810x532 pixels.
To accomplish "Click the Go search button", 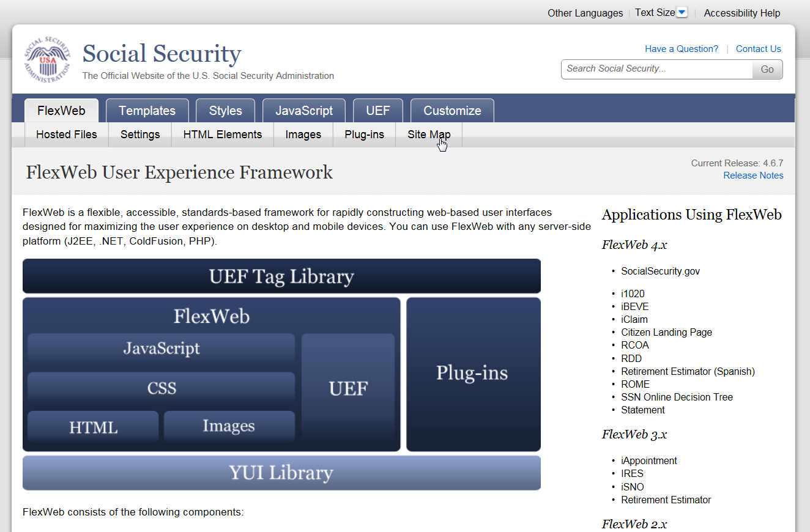I will coord(767,69).
